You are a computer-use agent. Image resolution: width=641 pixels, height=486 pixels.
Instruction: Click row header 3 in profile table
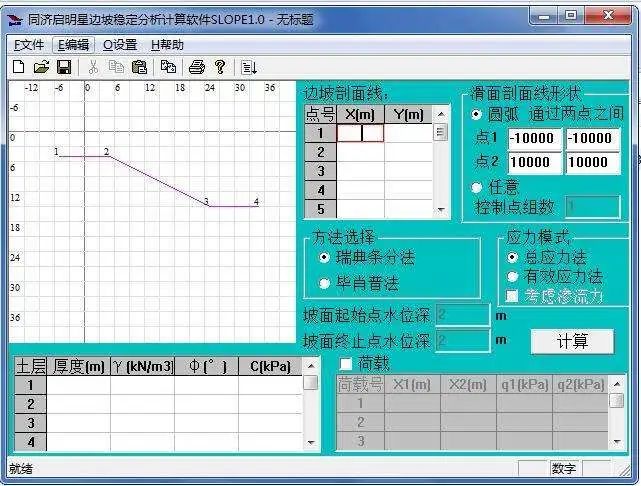pos(320,171)
